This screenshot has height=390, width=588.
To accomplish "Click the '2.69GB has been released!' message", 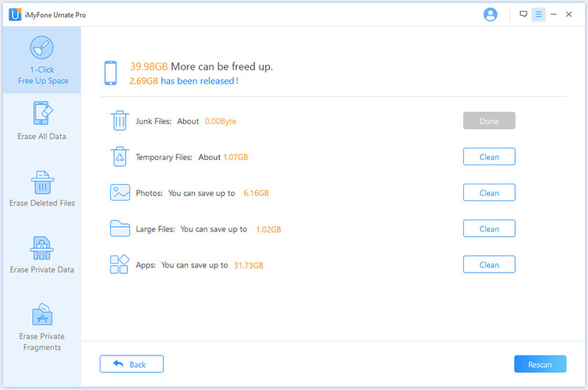I will click(x=184, y=81).
